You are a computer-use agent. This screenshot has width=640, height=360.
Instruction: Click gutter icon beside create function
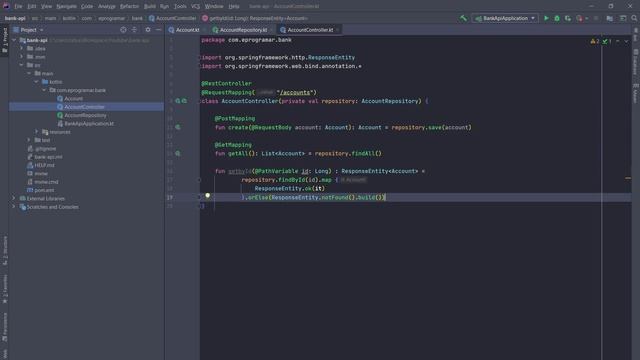(178, 127)
